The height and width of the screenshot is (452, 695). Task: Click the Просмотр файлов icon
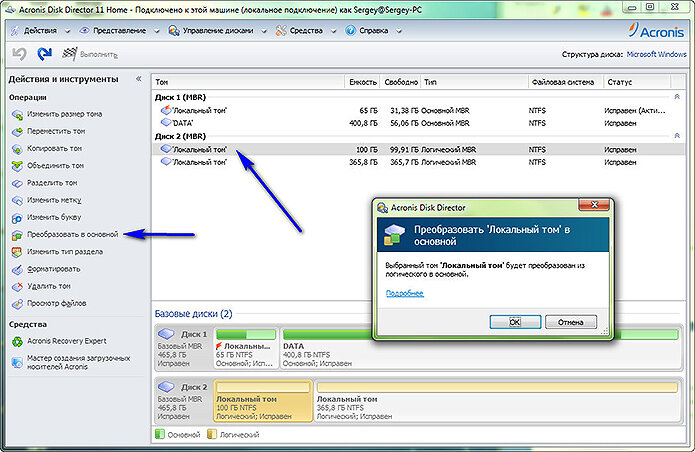coord(17,304)
